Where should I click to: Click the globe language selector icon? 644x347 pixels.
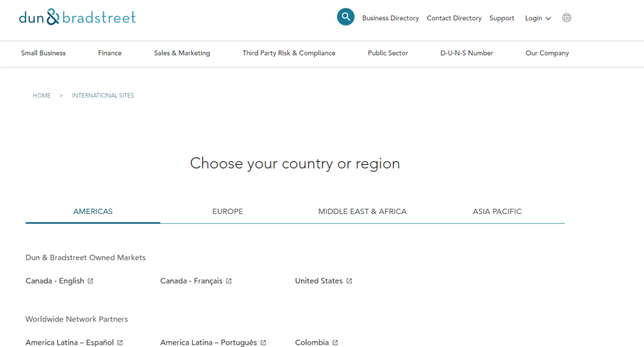tap(566, 18)
